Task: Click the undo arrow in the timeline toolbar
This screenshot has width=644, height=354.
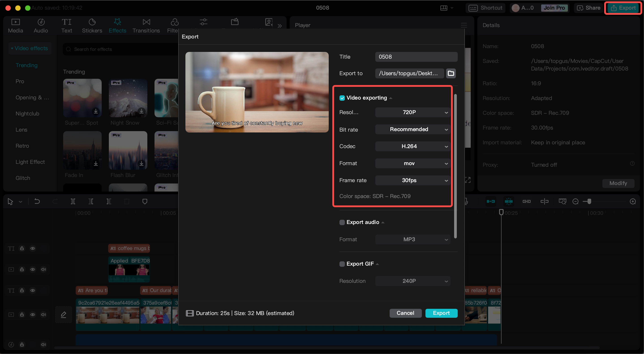Action: coord(37,201)
